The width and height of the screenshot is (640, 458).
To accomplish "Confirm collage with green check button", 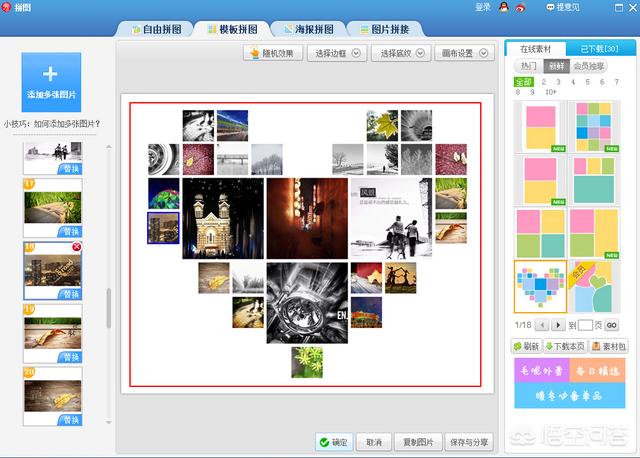I will [x=335, y=442].
